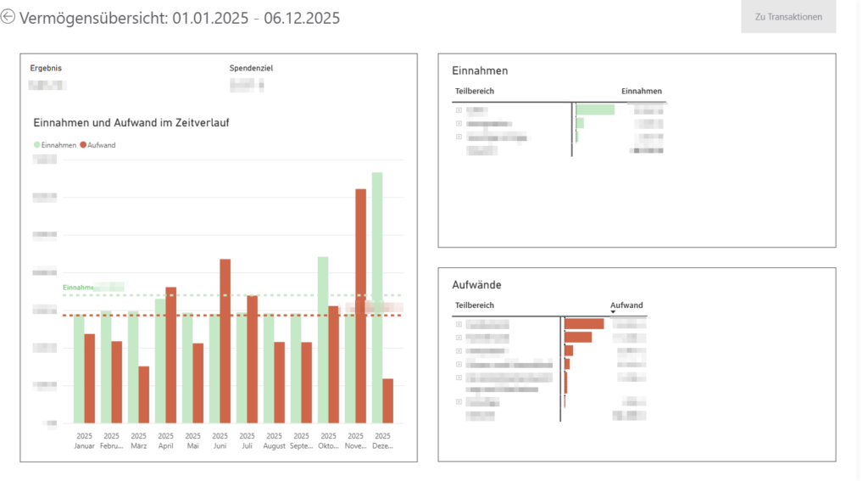Click the sort arrow under Aufwand header
Image resolution: width=868 pixels, height=481 pixels.
pos(614,312)
